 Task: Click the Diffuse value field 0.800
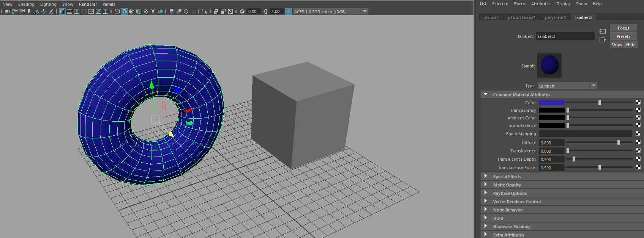coord(551,142)
